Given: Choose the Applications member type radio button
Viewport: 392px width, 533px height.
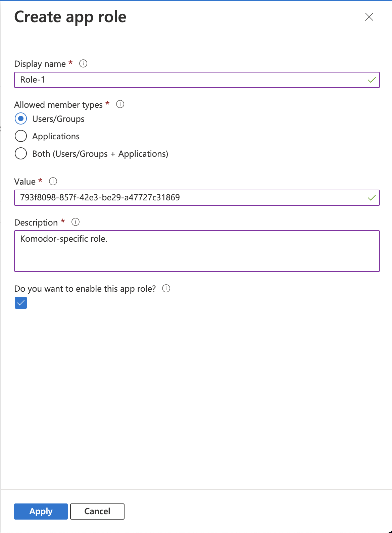Looking at the screenshot, I should click(21, 136).
